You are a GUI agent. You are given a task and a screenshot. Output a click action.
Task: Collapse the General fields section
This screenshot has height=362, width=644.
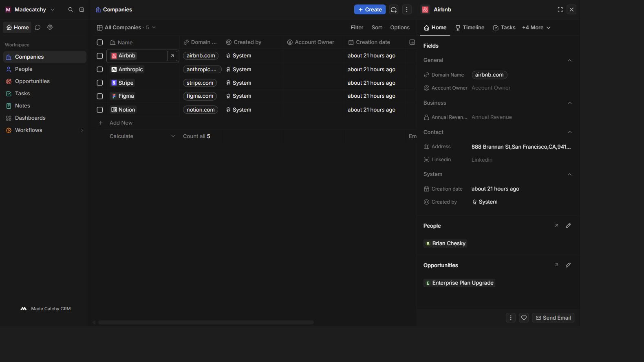(x=570, y=60)
